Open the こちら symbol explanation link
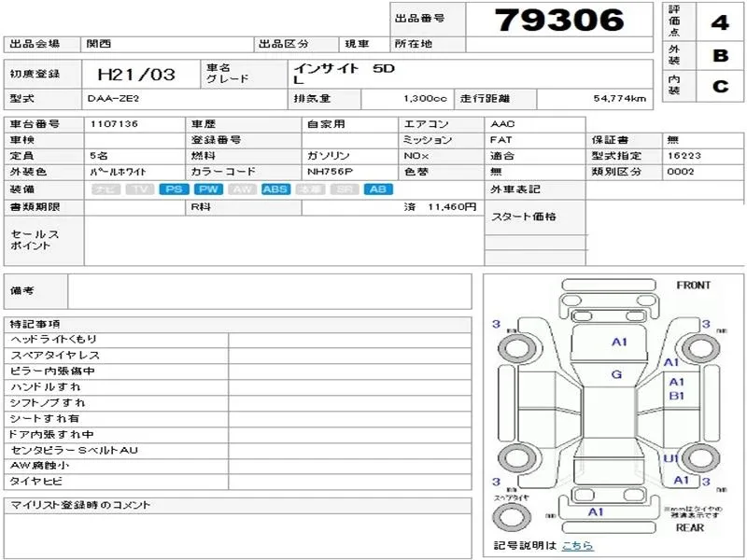Screen dimensions: 747x560 coord(577,546)
